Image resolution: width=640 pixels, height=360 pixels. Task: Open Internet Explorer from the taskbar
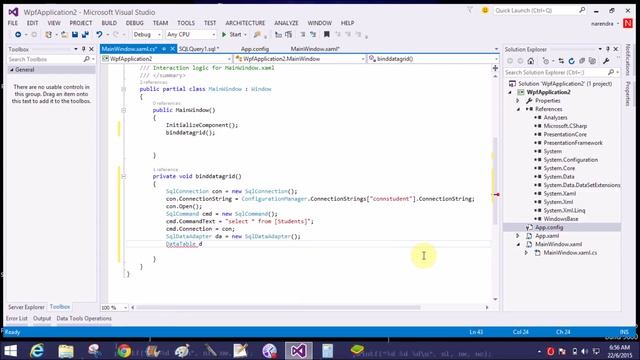[38, 351]
